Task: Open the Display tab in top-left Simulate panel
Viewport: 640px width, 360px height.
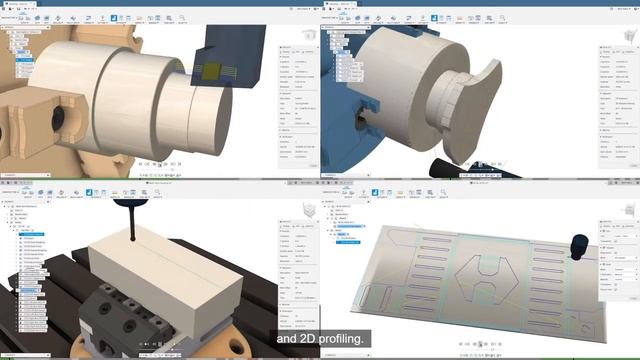Action: coord(285,52)
